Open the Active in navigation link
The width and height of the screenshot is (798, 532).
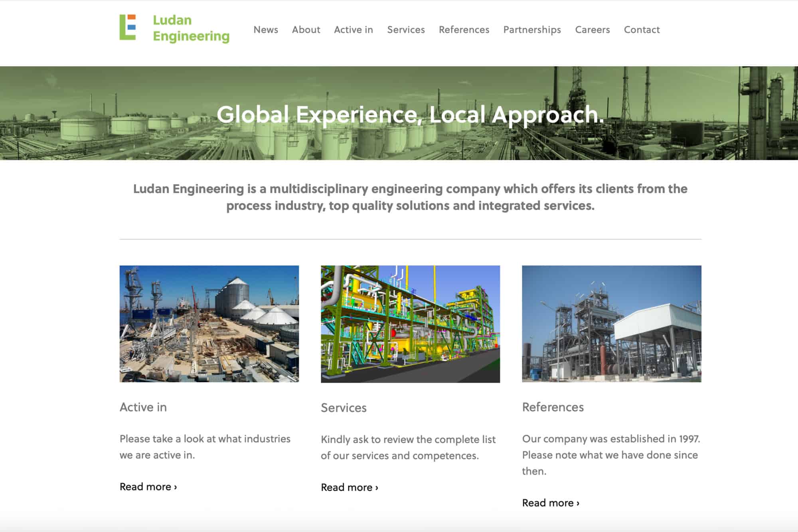click(353, 30)
